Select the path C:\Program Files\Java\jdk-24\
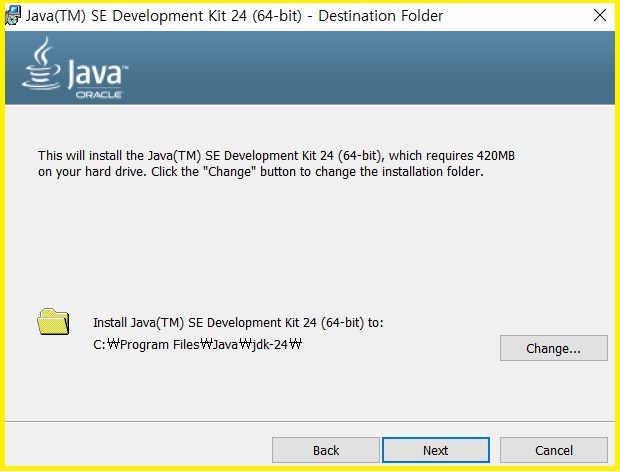This screenshot has width=620, height=472. (x=197, y=345)
